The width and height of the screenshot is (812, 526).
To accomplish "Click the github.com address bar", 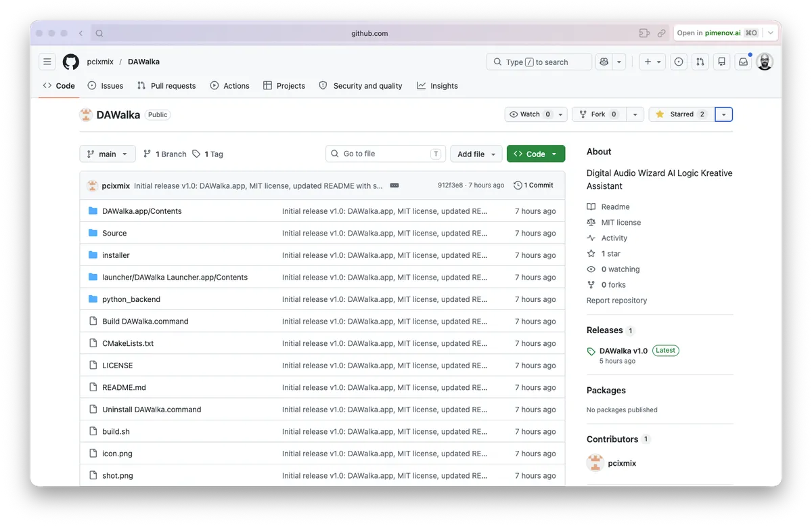I will pos(369,33).
